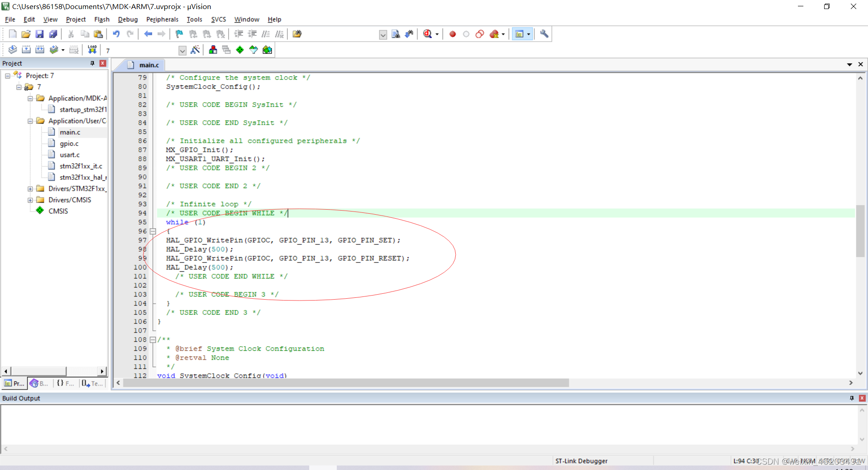Open Options for Target magic wand icon
The width and height of the screenshot is (868, 470).
[x=195, y=50]
